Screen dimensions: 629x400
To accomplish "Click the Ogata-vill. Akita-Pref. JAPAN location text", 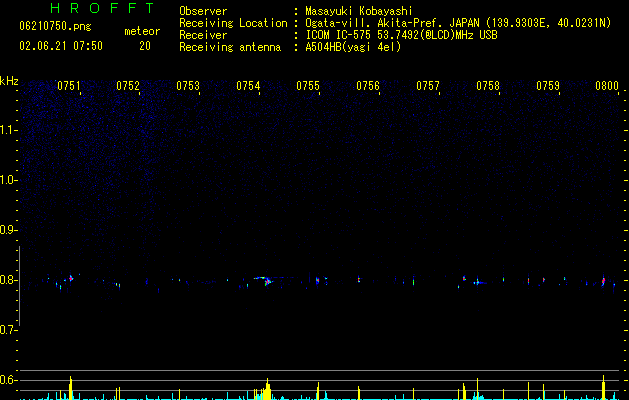I will [458, 23].
